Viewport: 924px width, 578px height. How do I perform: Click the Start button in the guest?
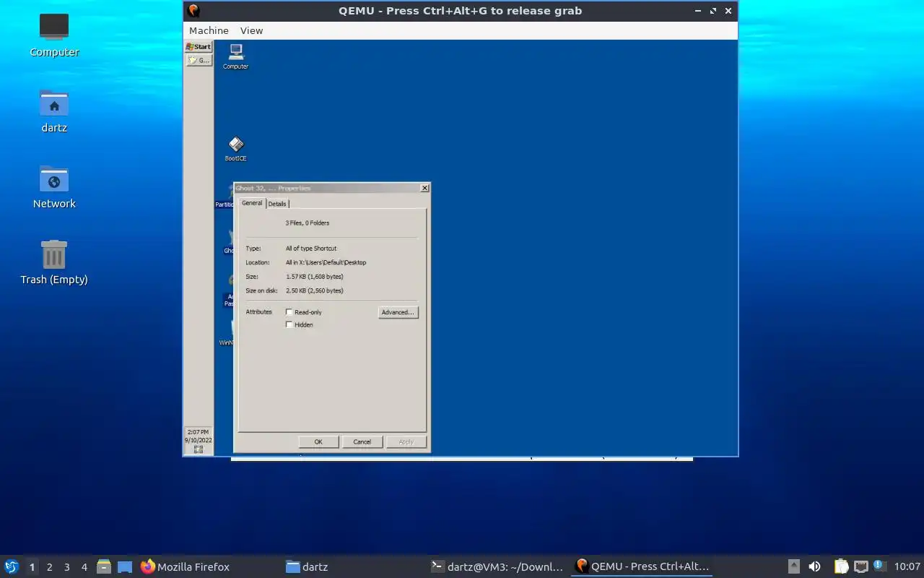tap(198, 47)
